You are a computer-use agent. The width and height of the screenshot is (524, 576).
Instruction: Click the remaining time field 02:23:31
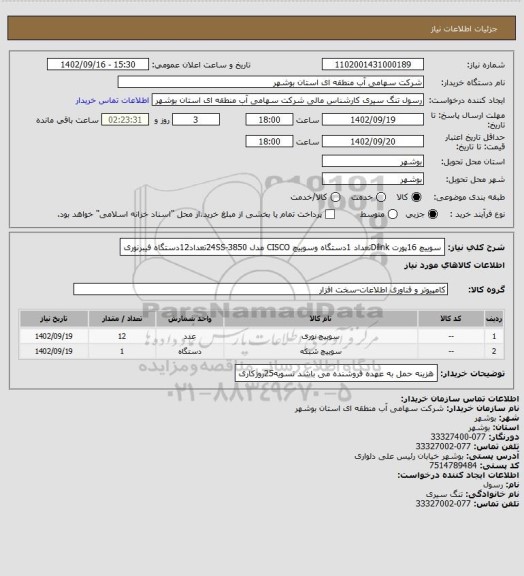(125, 120)
